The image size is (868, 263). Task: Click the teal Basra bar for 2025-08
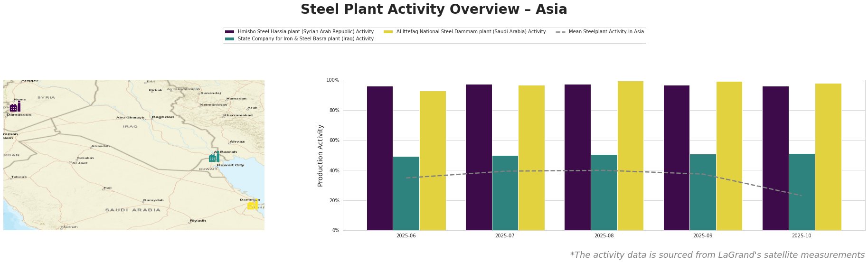tap(604, 192)
